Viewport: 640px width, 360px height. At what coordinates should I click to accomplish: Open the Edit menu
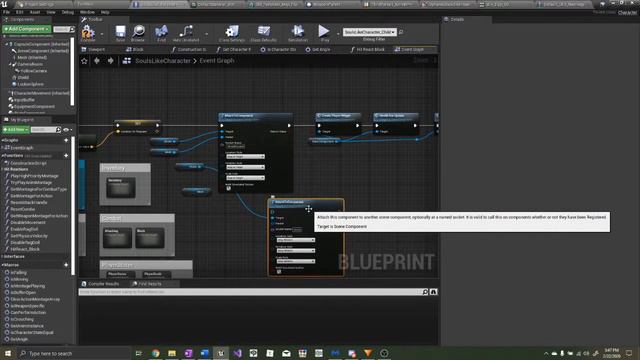pyautogui.click(x=20, y=12)
